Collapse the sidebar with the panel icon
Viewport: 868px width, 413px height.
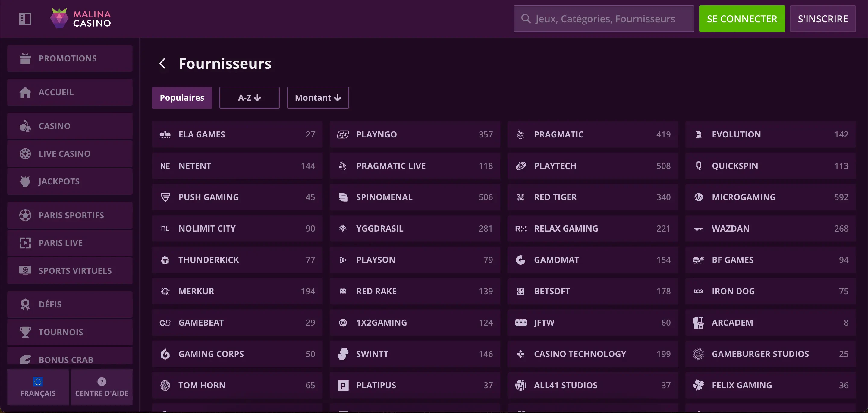(25, 19)
